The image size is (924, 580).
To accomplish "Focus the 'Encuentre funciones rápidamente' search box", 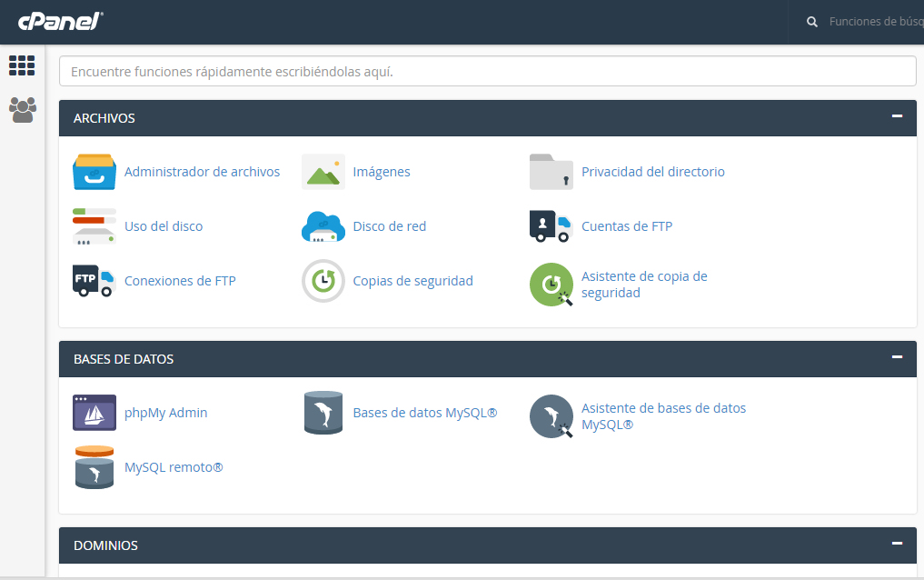I will 487,71.
